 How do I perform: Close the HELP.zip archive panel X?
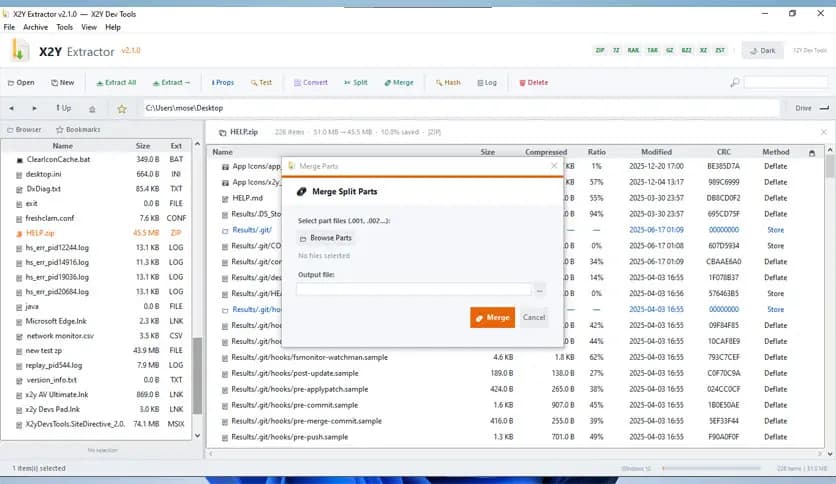point(824,132)
